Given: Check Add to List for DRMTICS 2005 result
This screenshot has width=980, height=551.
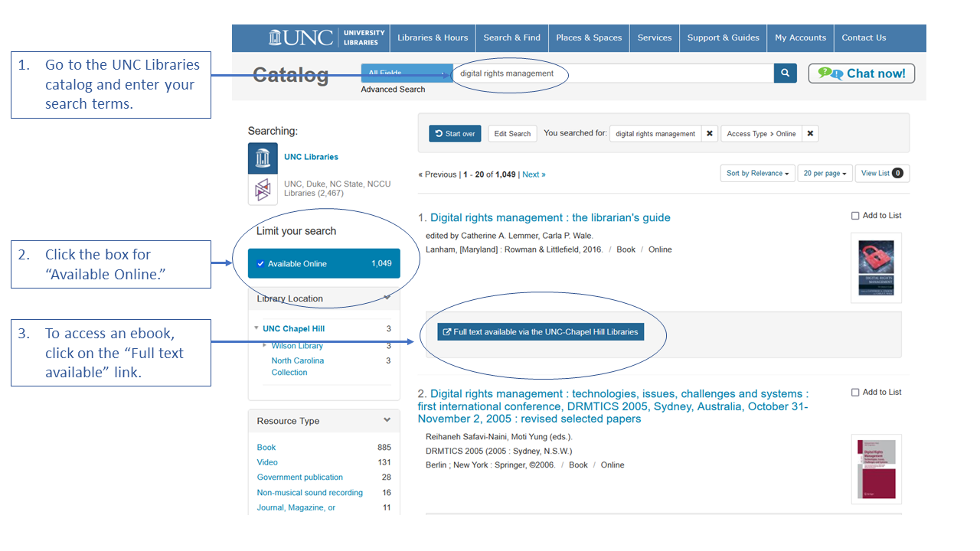Looking at the screenshot, I should (x=855, y=393).
